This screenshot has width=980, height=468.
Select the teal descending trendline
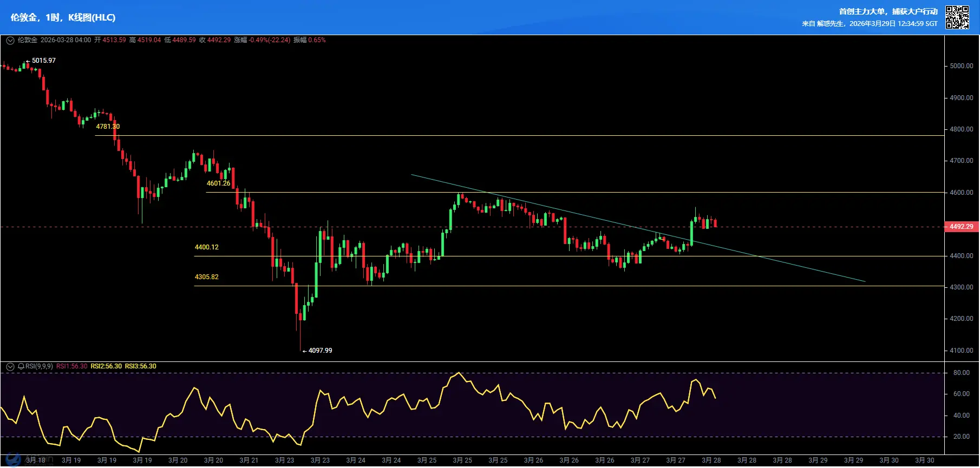(638, 228)
